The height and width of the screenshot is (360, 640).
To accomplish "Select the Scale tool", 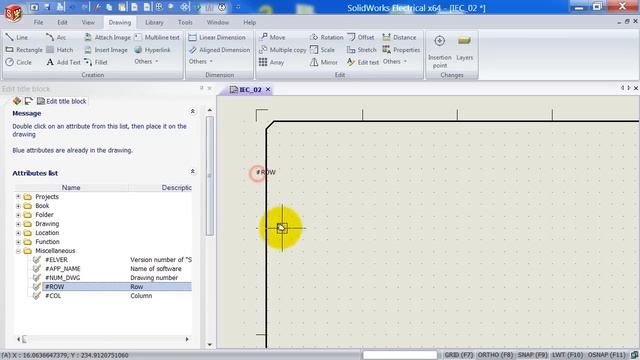I will click(322, 50).
